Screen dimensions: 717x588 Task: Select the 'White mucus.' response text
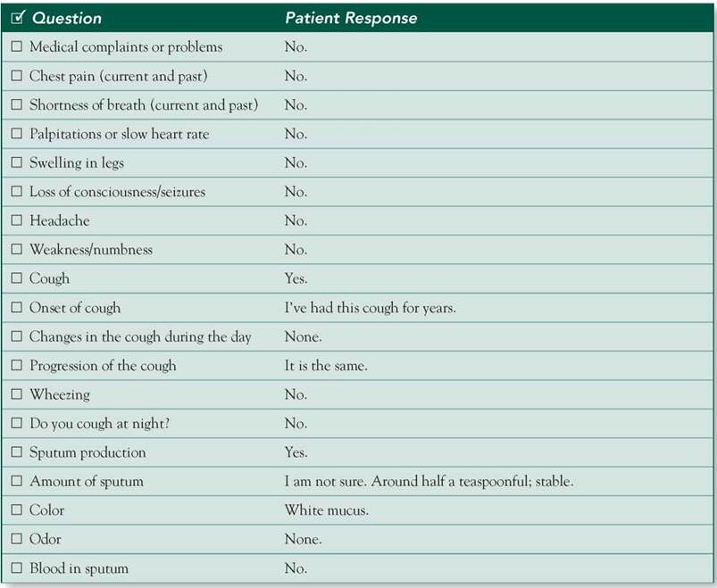coord(327,509)
